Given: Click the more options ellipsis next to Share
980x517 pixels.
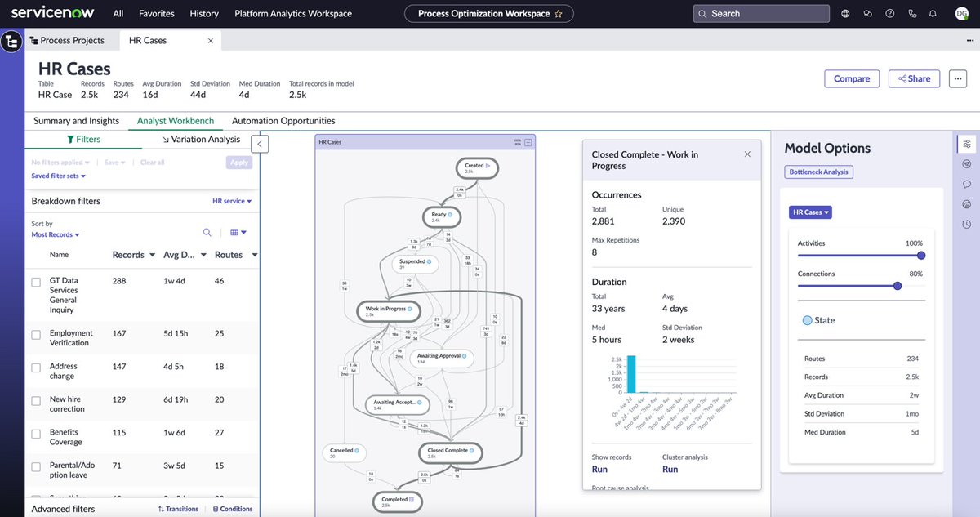Looking at the screenshot, I should coord(958,78).
